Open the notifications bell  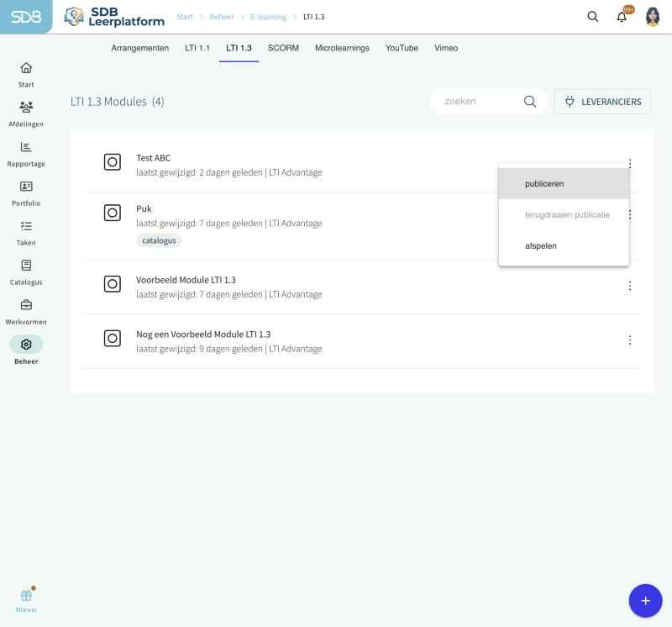[x=622, y=17]
